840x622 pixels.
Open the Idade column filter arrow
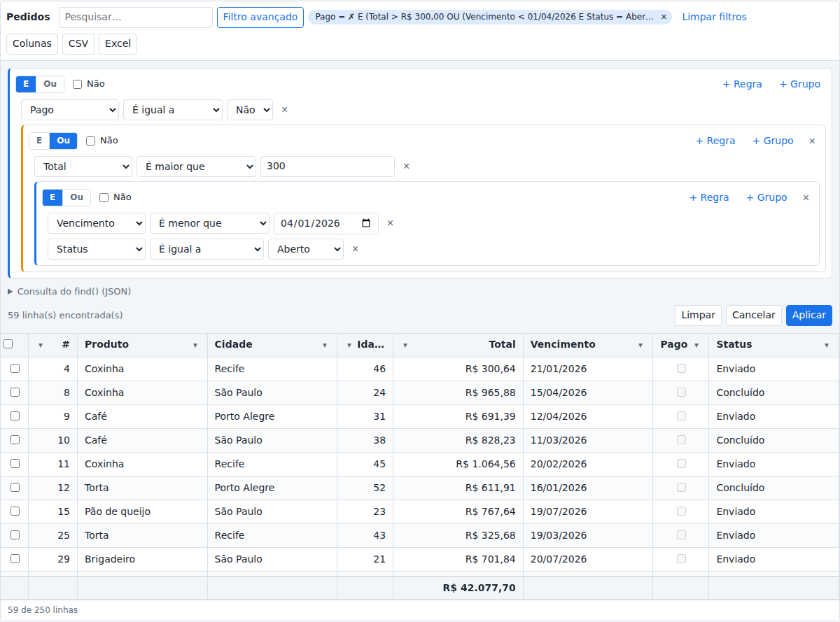tap(349, 345)
